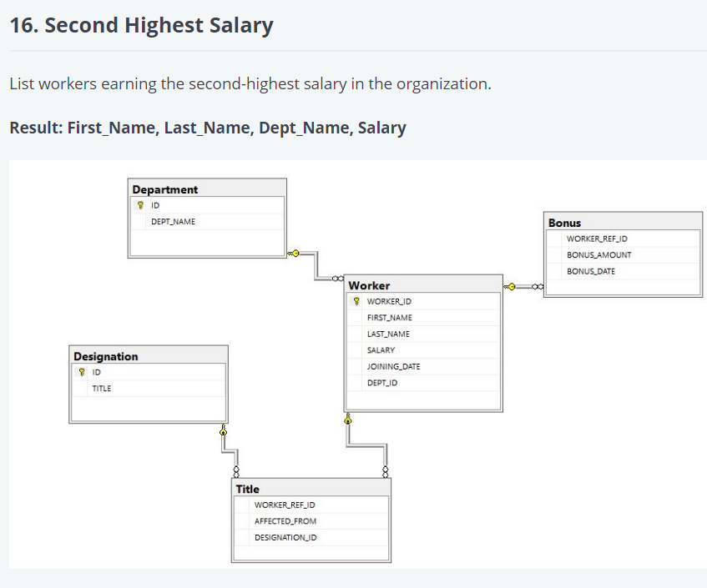Image resolution: width=707 pixels, height=588 pixels.
Task: Click the key icon below Designation table
Action: (x=222, y=432)
